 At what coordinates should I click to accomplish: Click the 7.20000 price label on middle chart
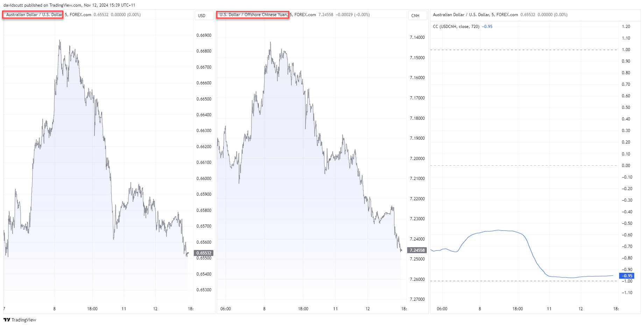[x=417, y=159]
